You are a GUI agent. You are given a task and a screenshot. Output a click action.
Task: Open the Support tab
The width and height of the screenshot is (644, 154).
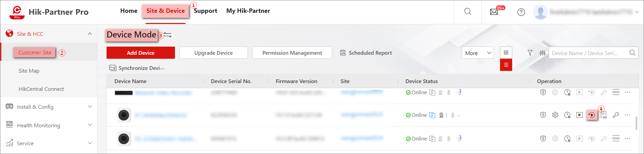coord(205,11)
